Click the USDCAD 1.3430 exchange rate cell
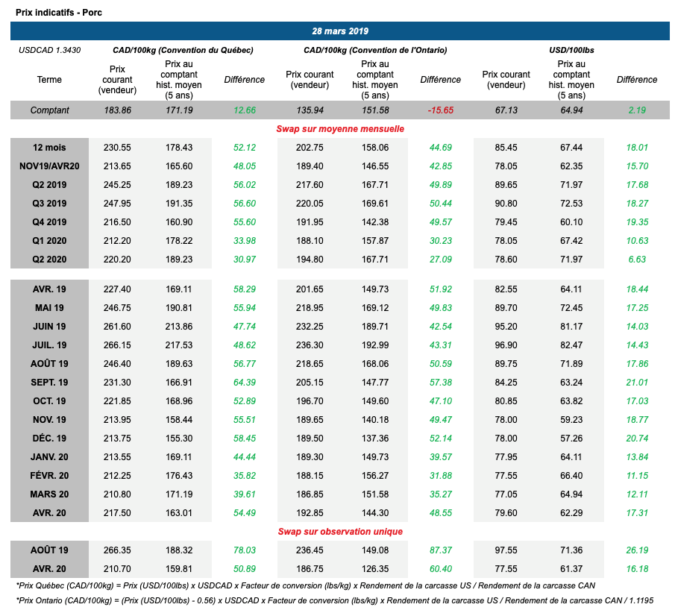 (x=49, y=50)
